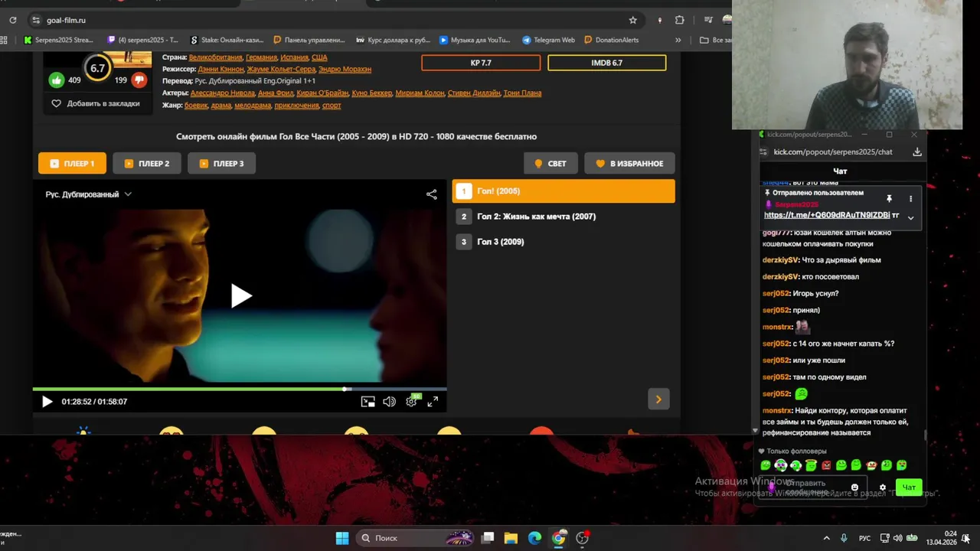Download icon in Kick chat popout window
The image size is (980, 551).
click(x=917, y=152)
